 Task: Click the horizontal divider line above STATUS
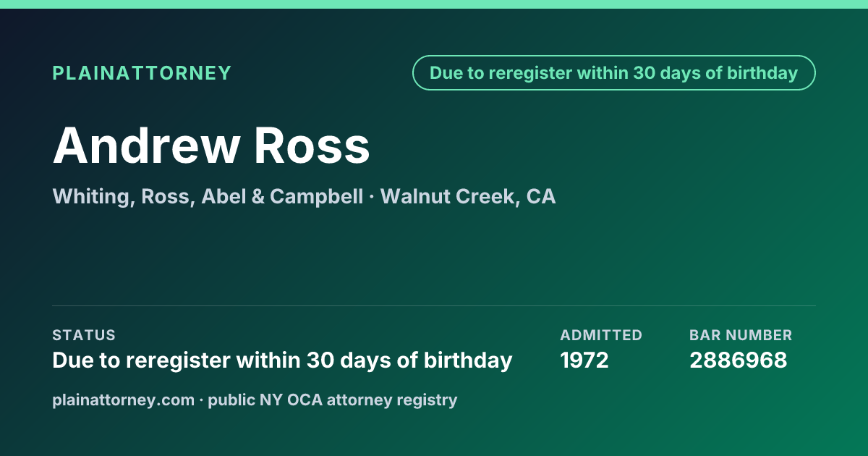pos(434,305)
